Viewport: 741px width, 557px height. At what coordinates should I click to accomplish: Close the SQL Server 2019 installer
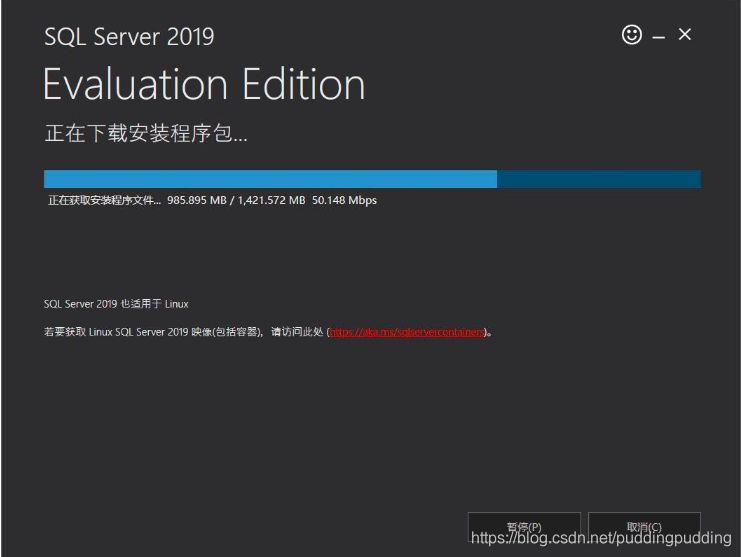(x=685, y=34)
